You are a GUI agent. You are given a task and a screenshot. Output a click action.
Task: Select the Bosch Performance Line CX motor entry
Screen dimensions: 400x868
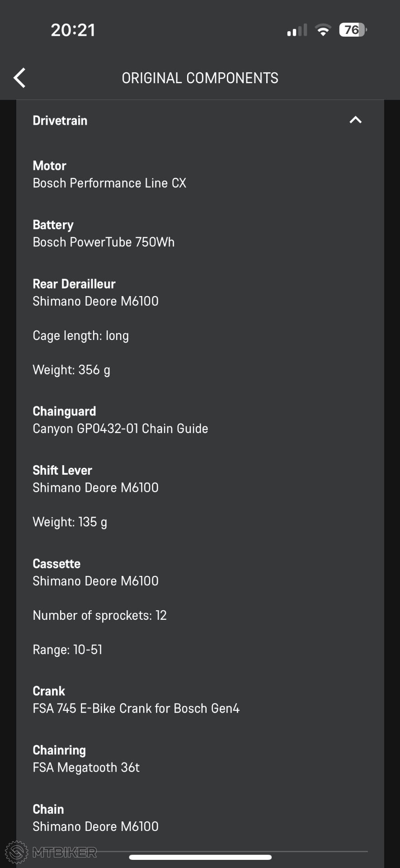pyautogui.click(x=109, y=183)
